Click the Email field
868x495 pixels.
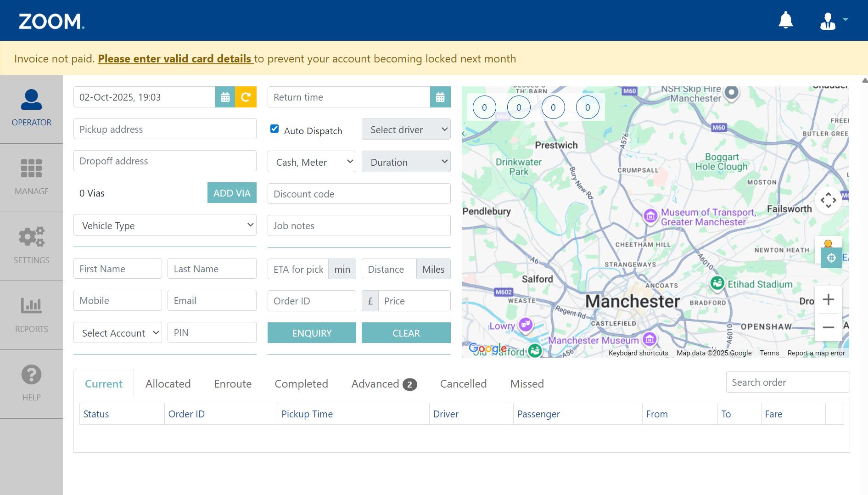coord(212,300)
